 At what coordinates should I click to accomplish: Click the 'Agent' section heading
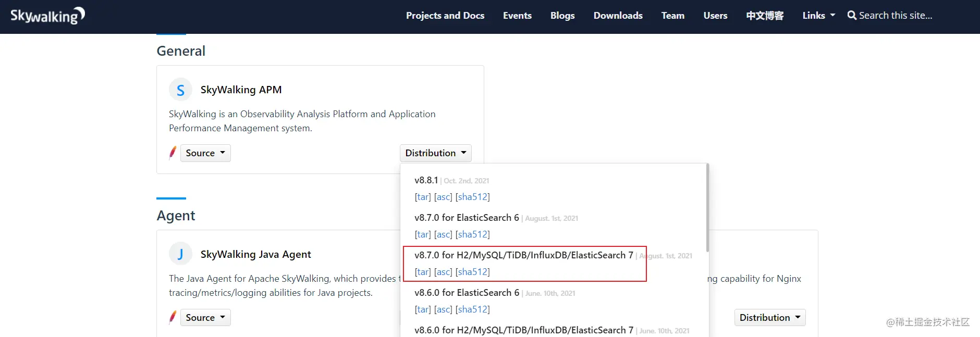(176, 216)
